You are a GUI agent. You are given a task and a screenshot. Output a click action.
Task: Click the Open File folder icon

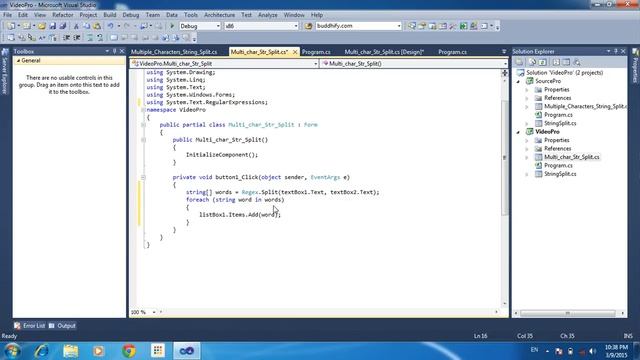point(42,26)
